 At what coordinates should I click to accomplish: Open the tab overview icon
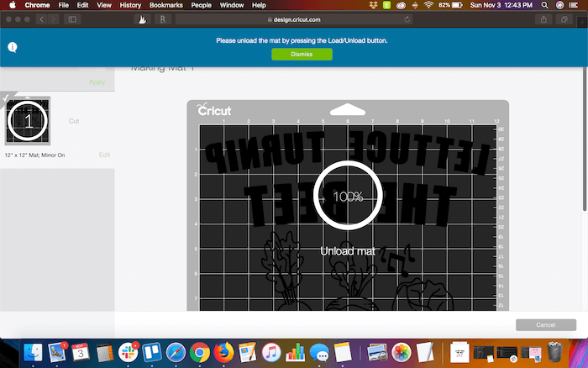click(x=564, y=19)
